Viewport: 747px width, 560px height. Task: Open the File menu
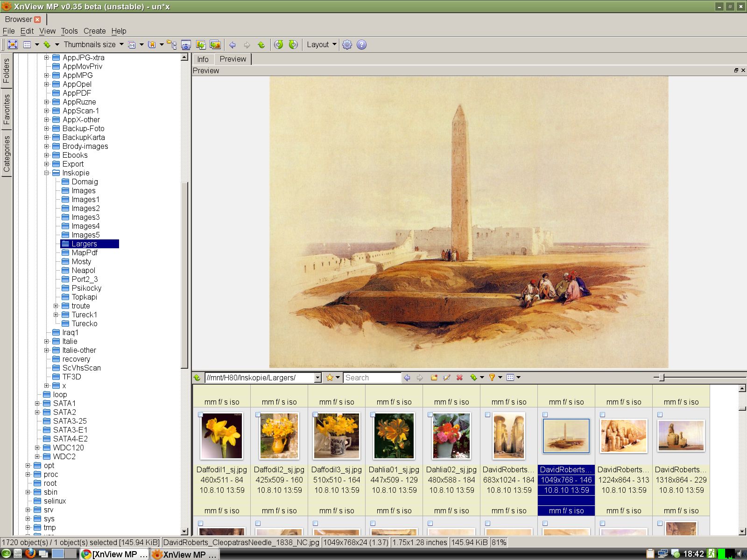[9, 31]
